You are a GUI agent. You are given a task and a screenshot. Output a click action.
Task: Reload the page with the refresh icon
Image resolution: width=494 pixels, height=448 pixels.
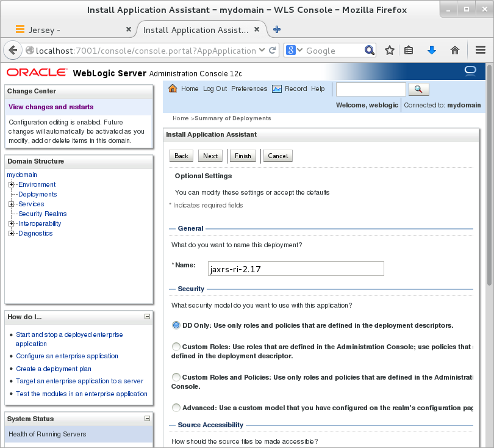tap(273, 50)
